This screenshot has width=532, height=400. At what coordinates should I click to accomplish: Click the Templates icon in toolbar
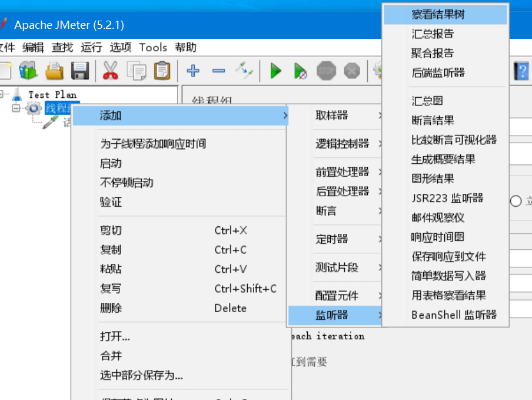click(x=28, y=71)
